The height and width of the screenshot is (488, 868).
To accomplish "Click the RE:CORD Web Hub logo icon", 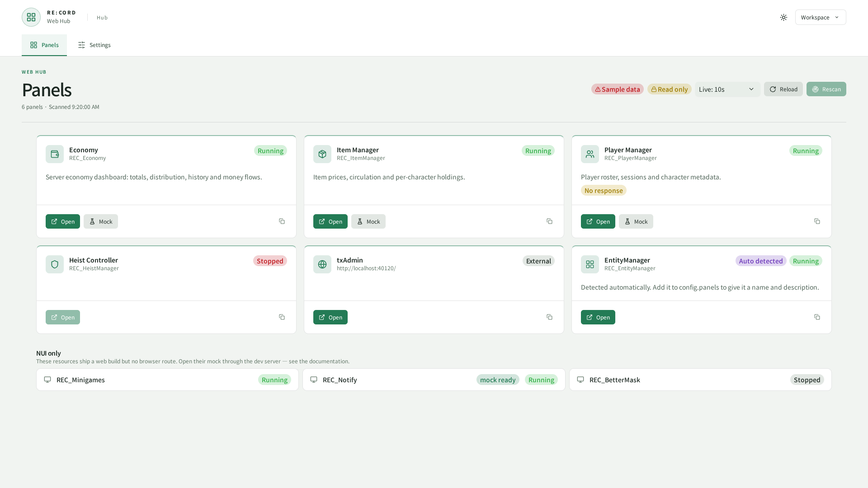I will tap(31, 17).
